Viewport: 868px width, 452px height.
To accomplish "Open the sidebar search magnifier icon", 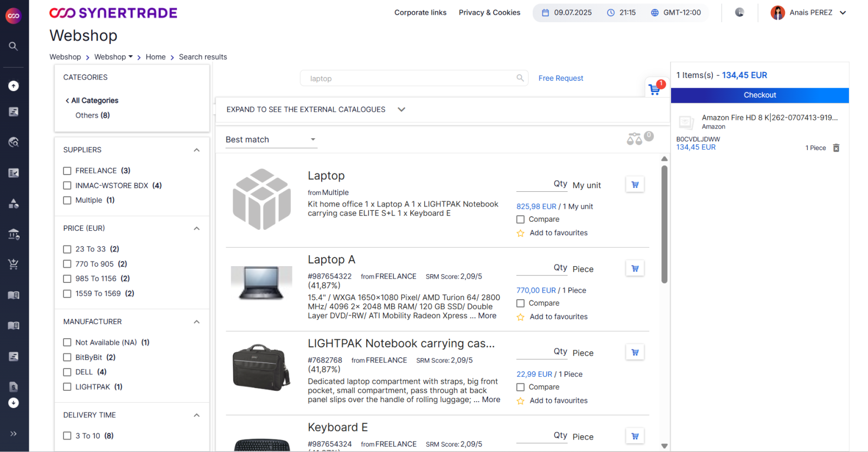I will (x=14, y=46).
